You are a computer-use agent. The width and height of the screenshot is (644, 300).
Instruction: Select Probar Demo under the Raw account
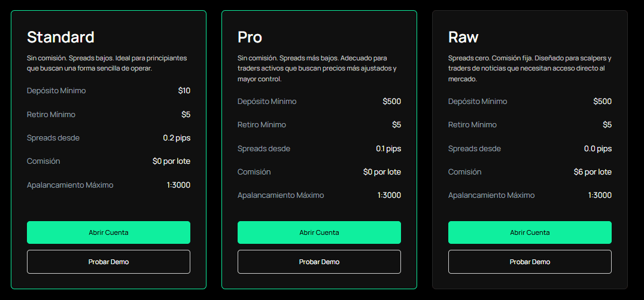530,262
